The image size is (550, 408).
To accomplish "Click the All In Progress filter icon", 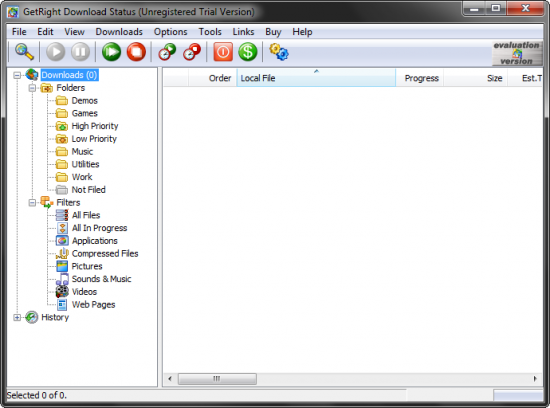I will point(62,228).
